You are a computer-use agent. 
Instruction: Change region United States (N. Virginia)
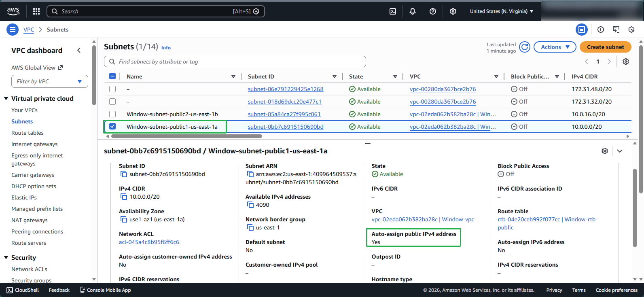(x=502, y=11)
